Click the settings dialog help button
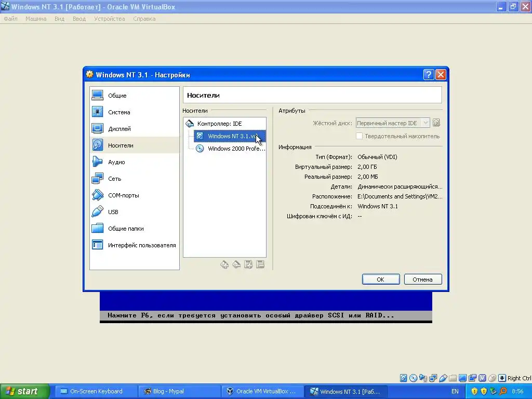This screenshot has height=399, width=532. 429,74
